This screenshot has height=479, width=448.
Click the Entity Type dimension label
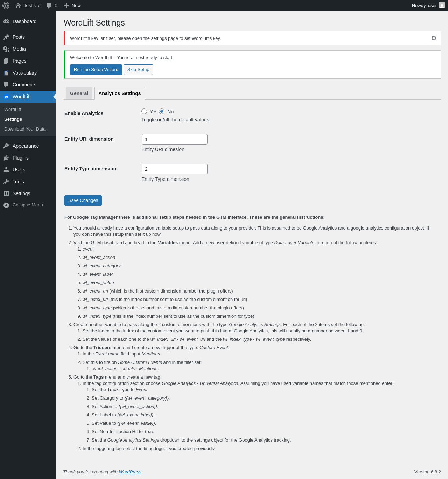pyautogui.click(x=90, y=169)
